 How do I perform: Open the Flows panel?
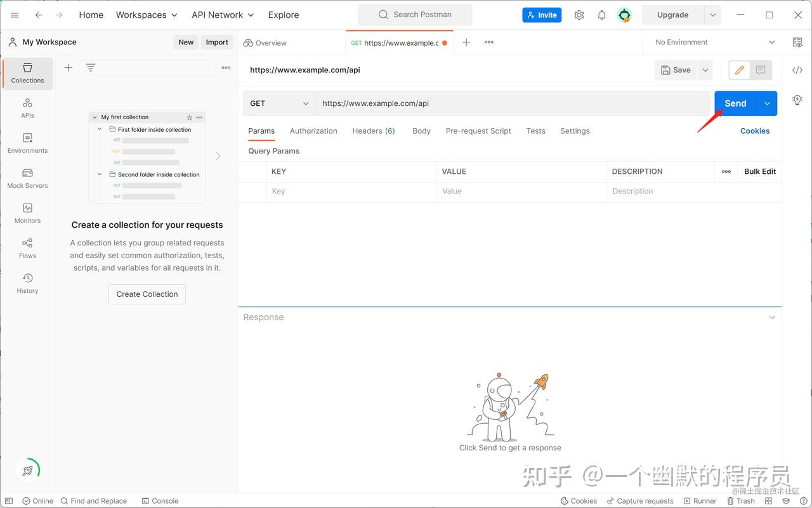(27, 247)
